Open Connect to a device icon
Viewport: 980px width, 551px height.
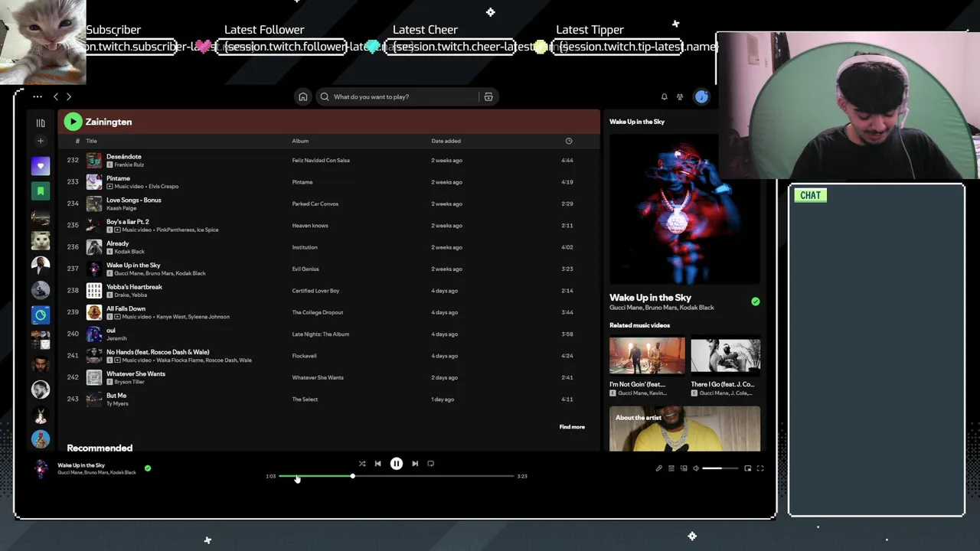(x=684, y=468)
